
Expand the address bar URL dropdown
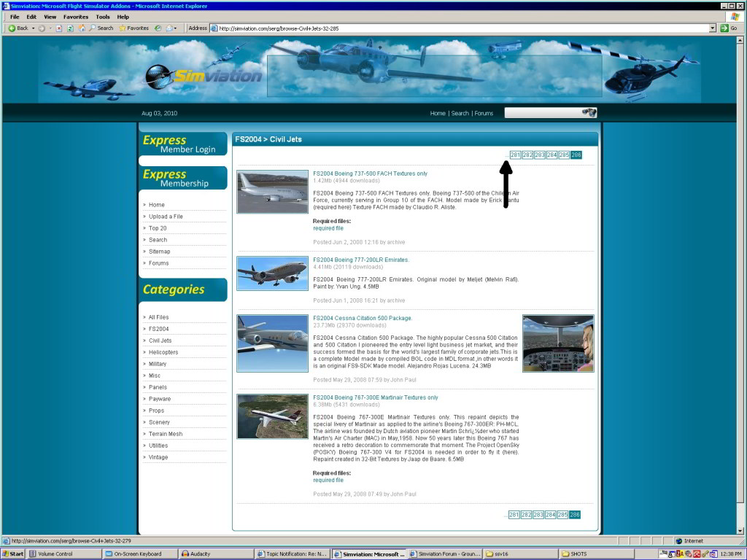pos(713,28)
